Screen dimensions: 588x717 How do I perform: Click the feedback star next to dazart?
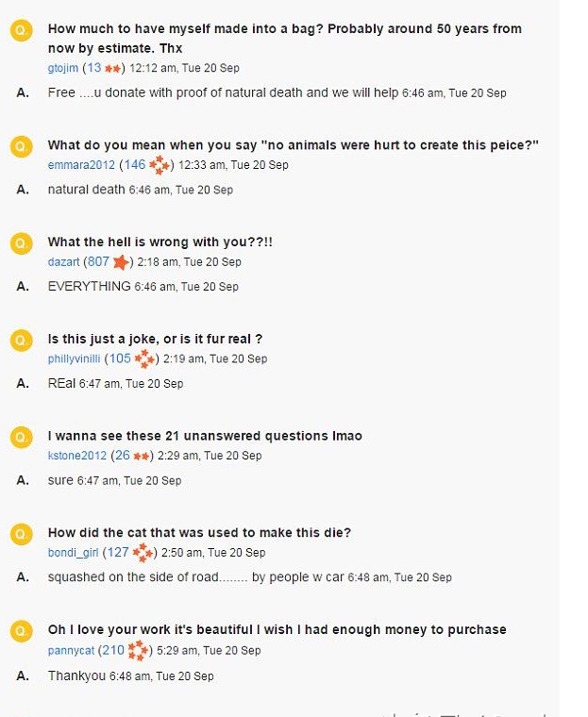121,261
